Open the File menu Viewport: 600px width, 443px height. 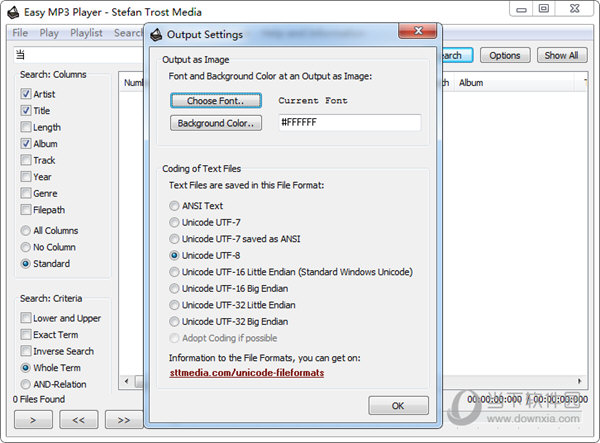(x=20, y=33)
